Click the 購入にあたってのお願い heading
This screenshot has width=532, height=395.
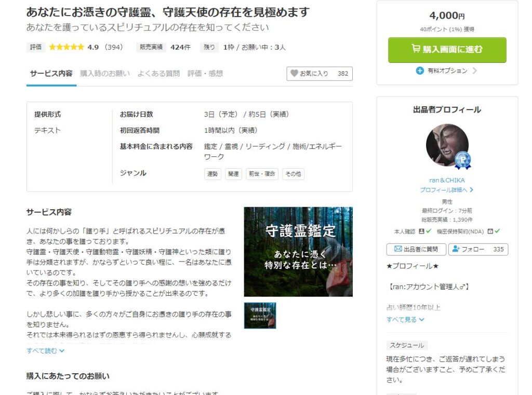click(68, 376)
